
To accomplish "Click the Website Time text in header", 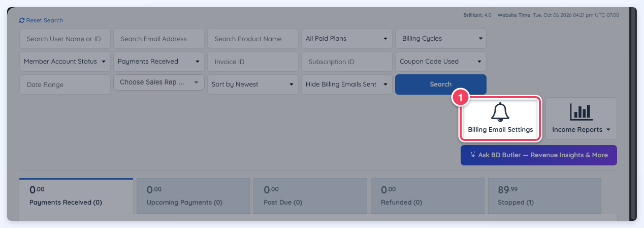I will point(558,15).
